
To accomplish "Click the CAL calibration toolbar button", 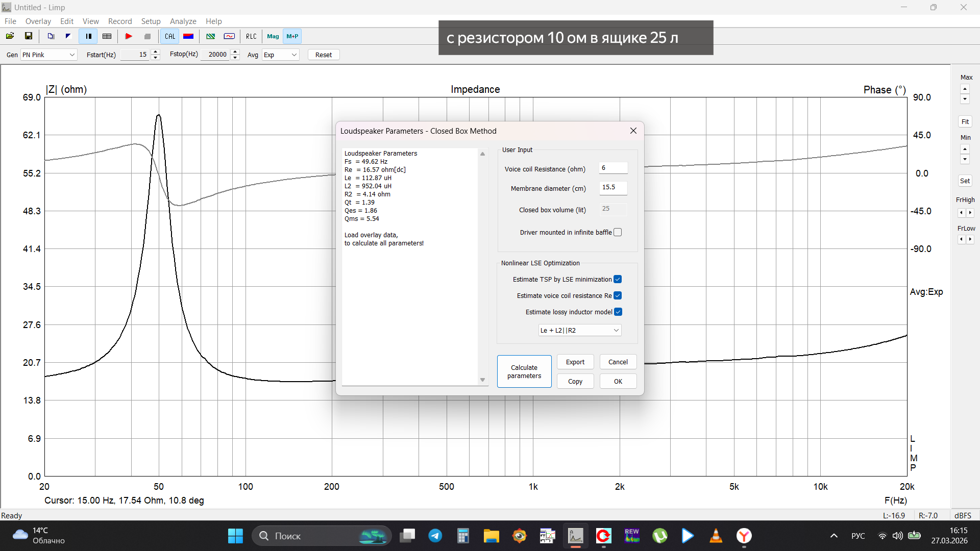I will click(x=170, y=36).
